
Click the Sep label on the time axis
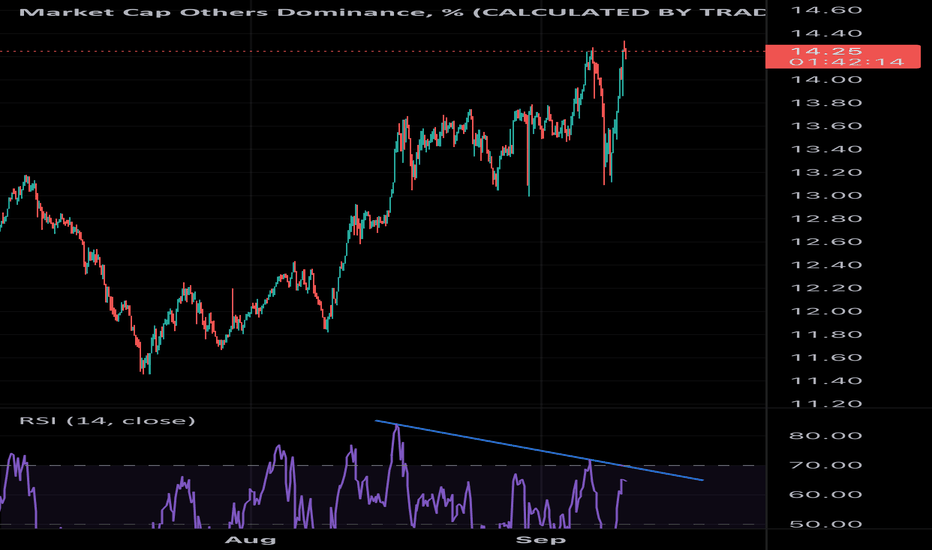pos(540,540)
